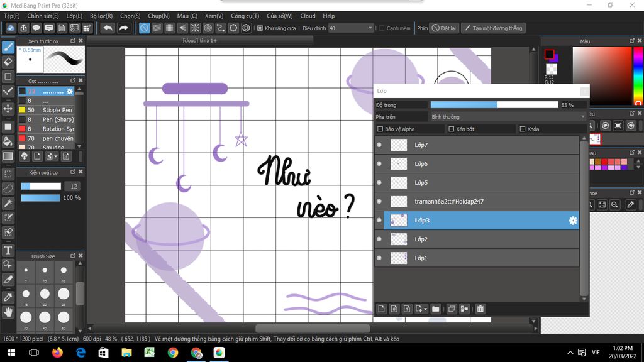Create new folder in layer panel
This screenshot has height=362, width=644.
[x=436, y=309]
